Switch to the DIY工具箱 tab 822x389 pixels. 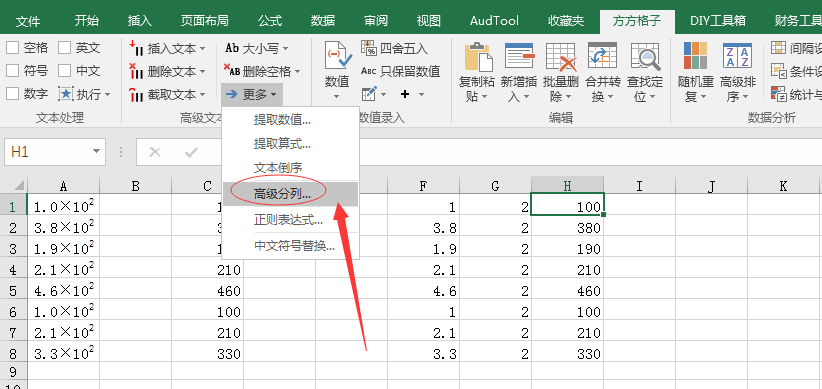pos(718,21)
